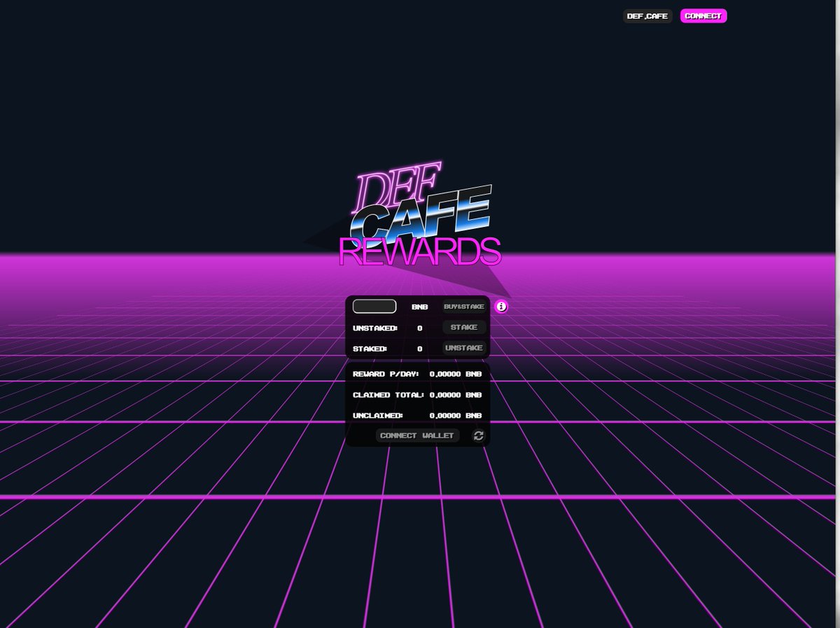Image resolution: width=840 pixels, height=628 pixels.
Task: Click the glowing REWARDS wordmark
Action: (x=420, y=249)
